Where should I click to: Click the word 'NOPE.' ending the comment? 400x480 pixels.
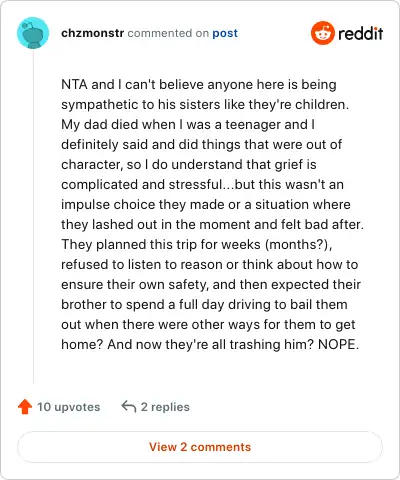pos(338,344)
